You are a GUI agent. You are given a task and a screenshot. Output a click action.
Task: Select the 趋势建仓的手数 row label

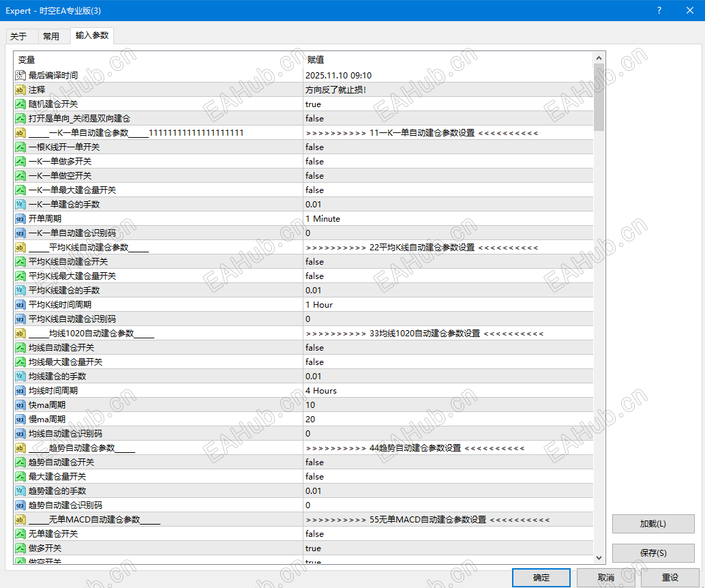(x=57, y=491)
